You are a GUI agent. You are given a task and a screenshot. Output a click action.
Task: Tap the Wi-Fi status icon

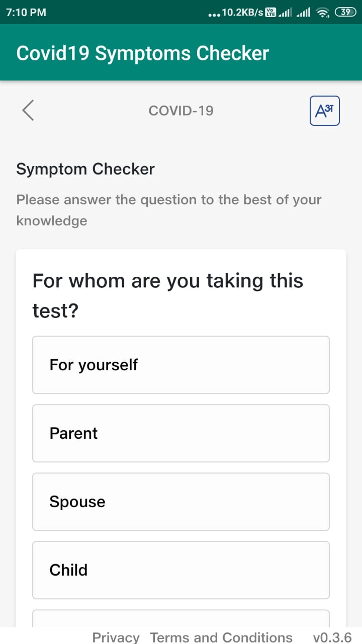pos(323,12)
